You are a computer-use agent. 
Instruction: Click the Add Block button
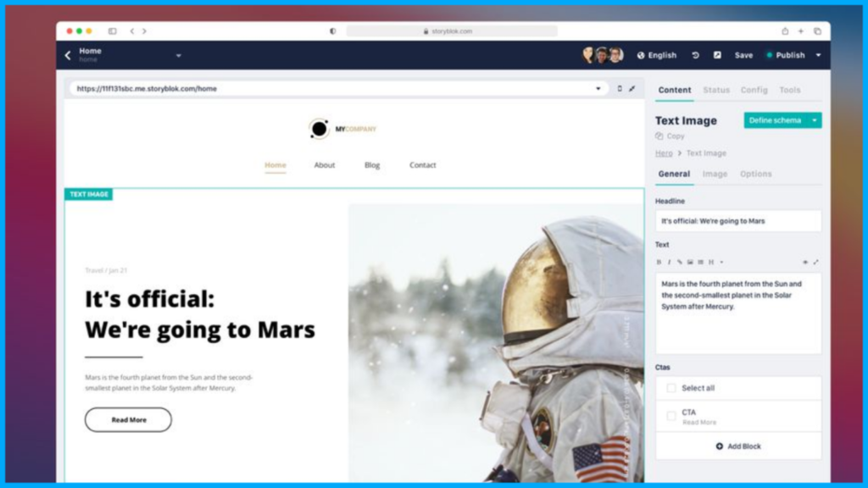pyautogui.click(x=738, y=446)
